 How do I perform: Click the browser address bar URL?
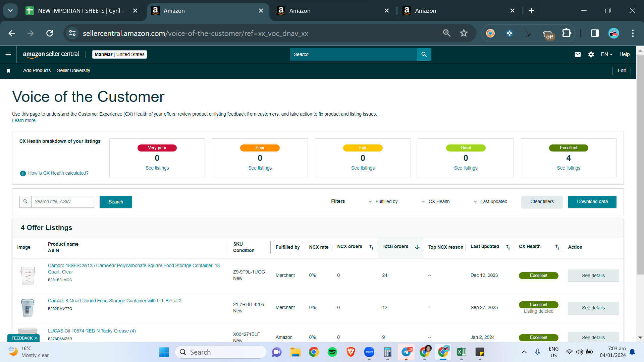click(x=195, y=34)
